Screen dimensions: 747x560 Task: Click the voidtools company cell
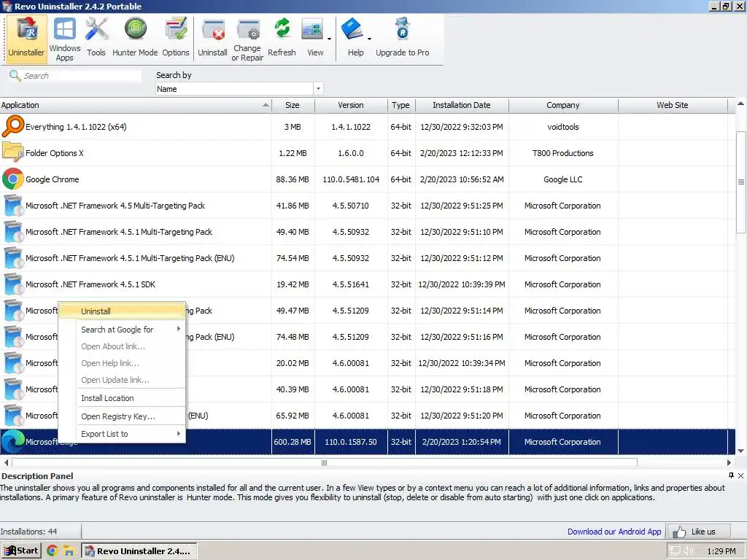[x=562, y=127]
